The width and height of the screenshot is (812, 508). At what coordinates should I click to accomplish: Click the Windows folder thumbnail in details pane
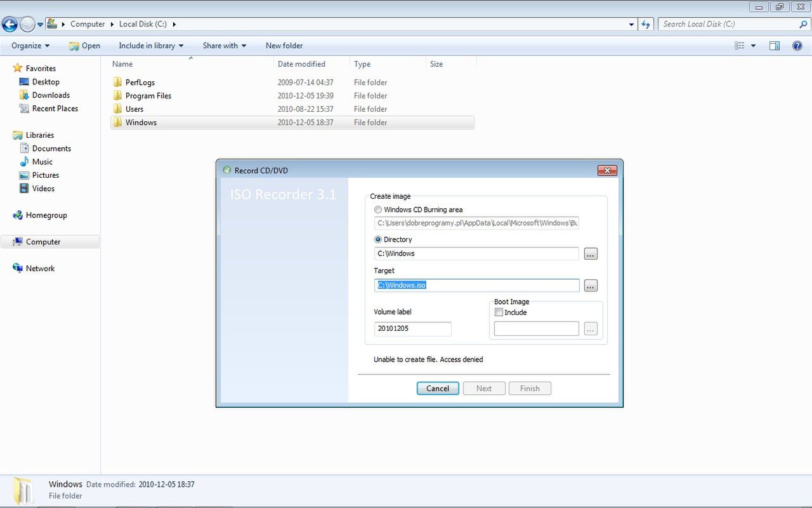[23, 490]
